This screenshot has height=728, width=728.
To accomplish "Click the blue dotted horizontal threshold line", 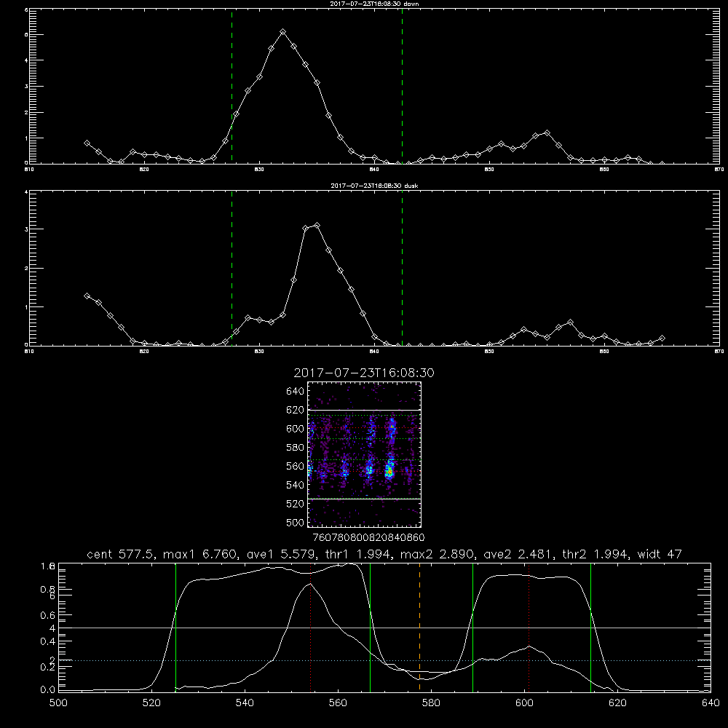I will tap(384, 660).
